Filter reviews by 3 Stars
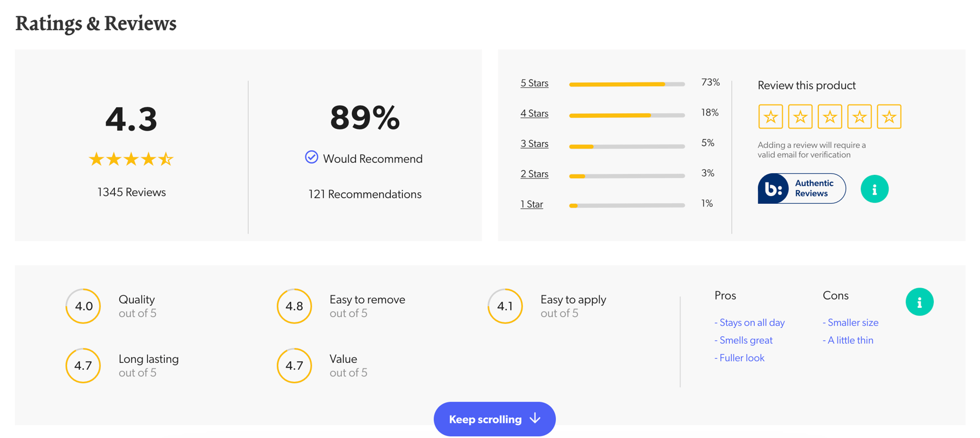 click(534, 144)
